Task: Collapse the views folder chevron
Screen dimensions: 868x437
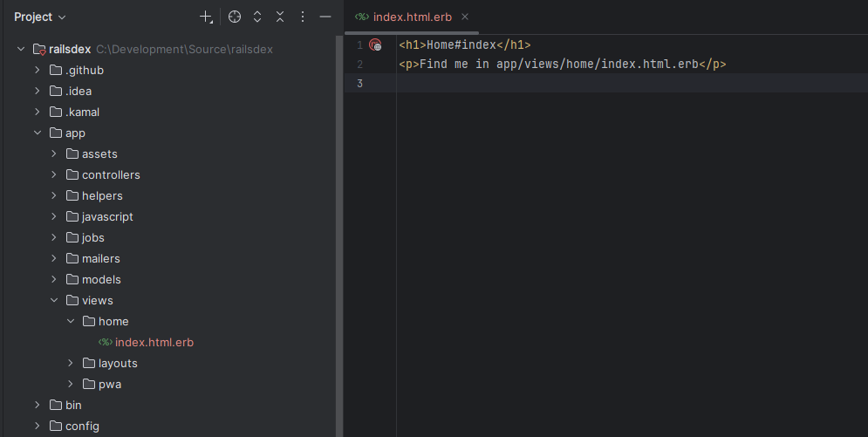Action: 54,301
